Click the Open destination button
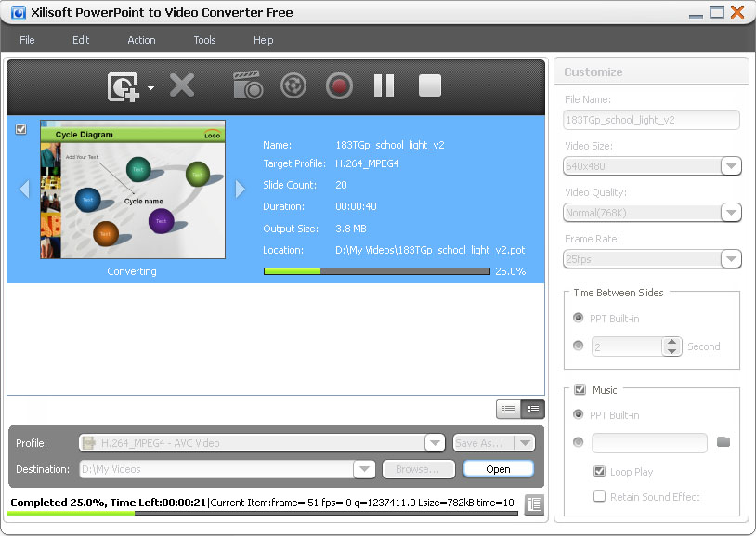Image resolution: width=756 pixels, height=536 pixels. pyautogui.click(x=498, y=469)
